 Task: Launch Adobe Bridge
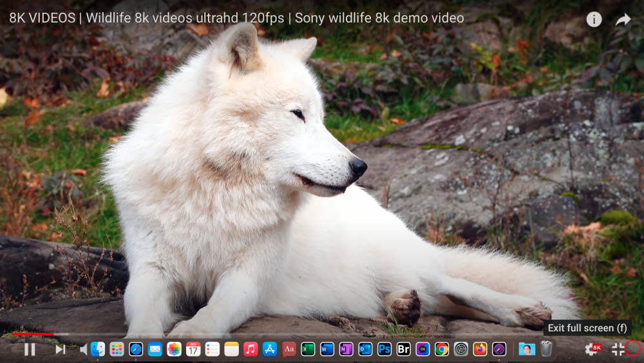pos(403,349)
